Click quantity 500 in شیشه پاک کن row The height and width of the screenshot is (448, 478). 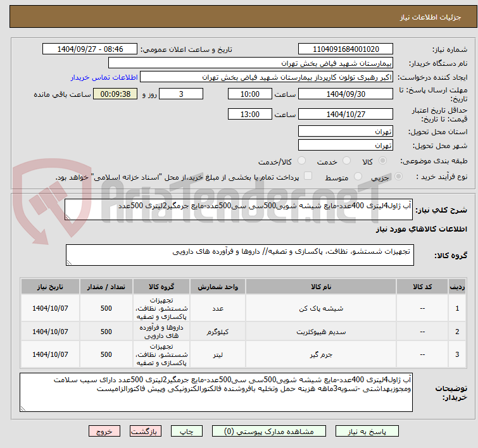(106, 308)
